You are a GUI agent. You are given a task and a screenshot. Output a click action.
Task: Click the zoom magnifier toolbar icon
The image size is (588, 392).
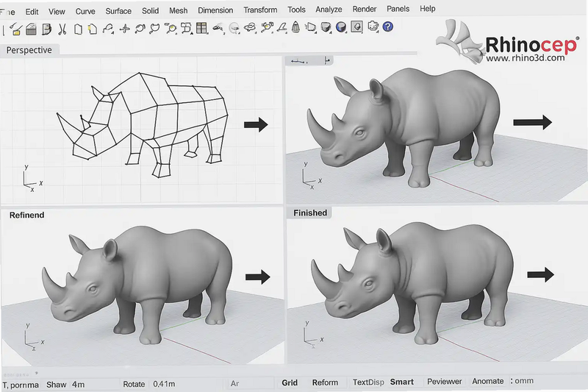coord(171,29)
